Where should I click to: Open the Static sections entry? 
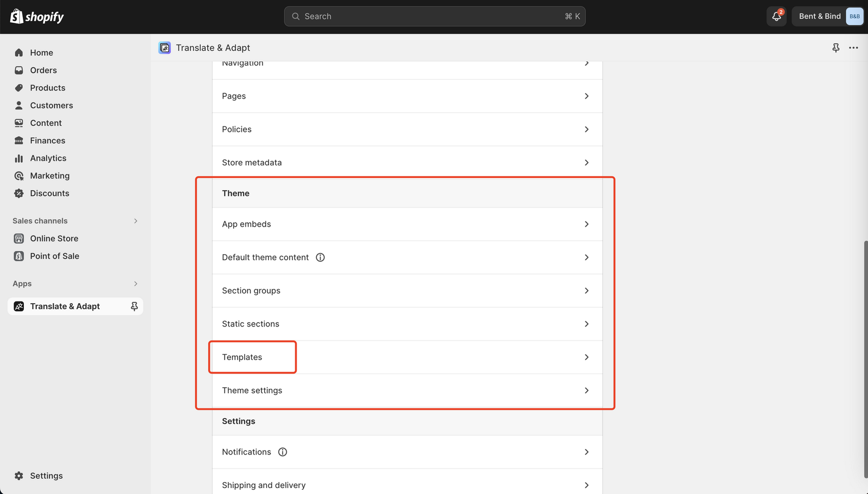[x=407, y=324]
